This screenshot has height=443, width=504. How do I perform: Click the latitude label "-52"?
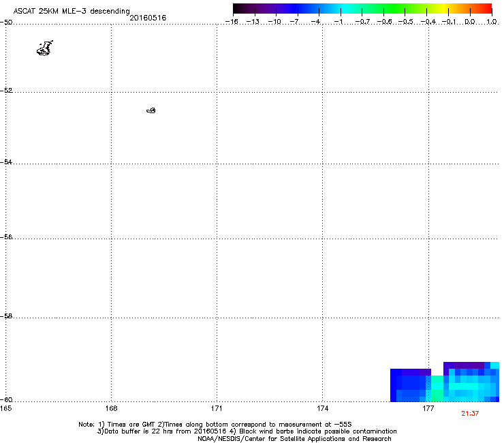click(x=6, y=91)
